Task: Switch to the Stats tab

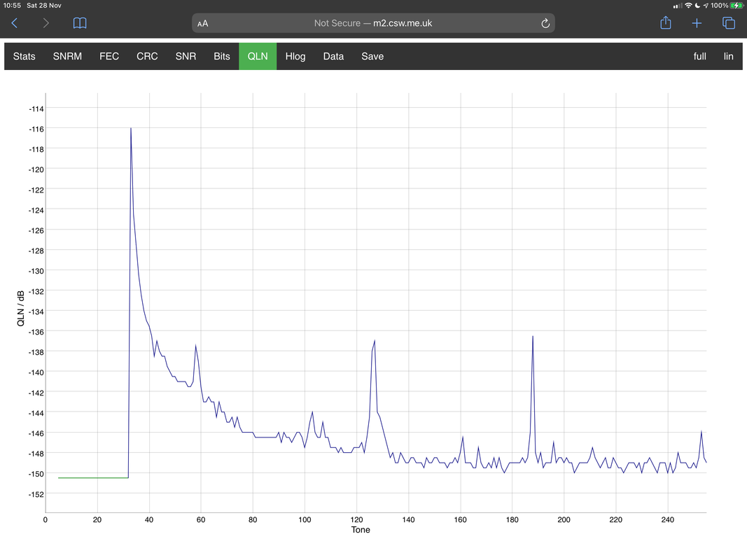Action: click(x=25, y=56)
